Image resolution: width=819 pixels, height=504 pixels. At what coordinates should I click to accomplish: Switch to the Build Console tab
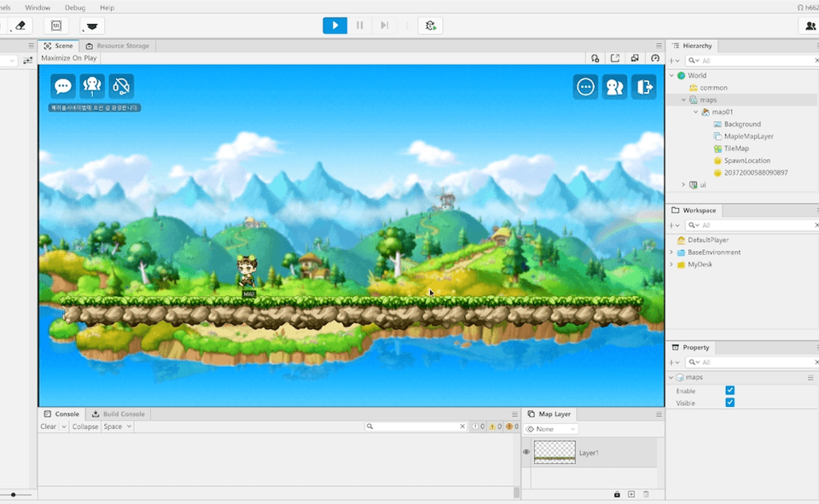click(119, 414)
